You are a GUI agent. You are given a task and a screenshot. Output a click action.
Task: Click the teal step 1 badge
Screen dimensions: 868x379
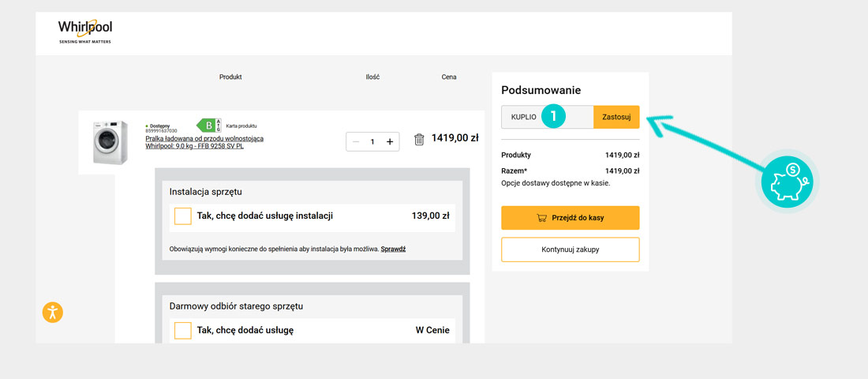pos(554,116)
